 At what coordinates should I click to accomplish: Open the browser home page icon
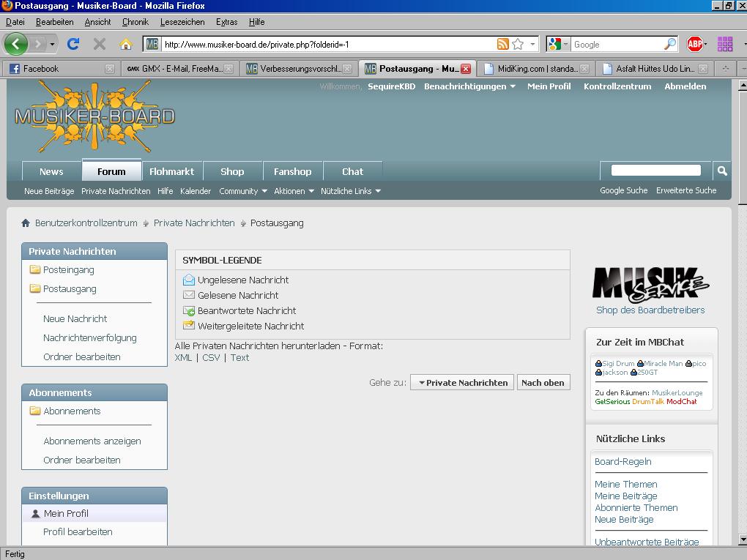tap(126, 44)
